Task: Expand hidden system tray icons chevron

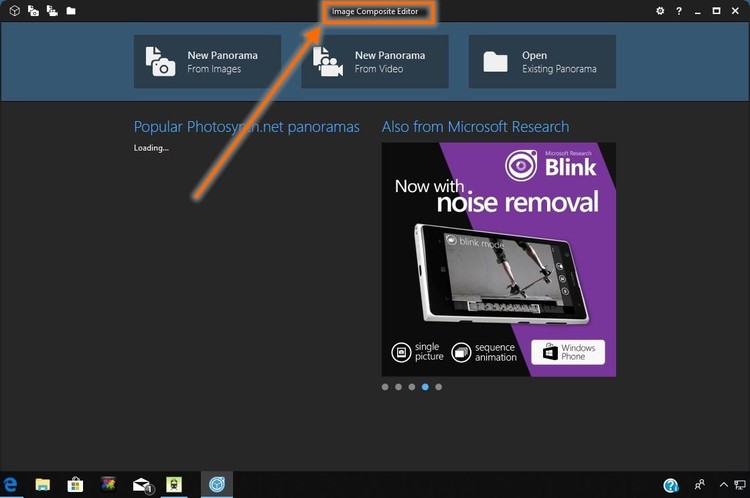Action: click(x=724, y=485)
